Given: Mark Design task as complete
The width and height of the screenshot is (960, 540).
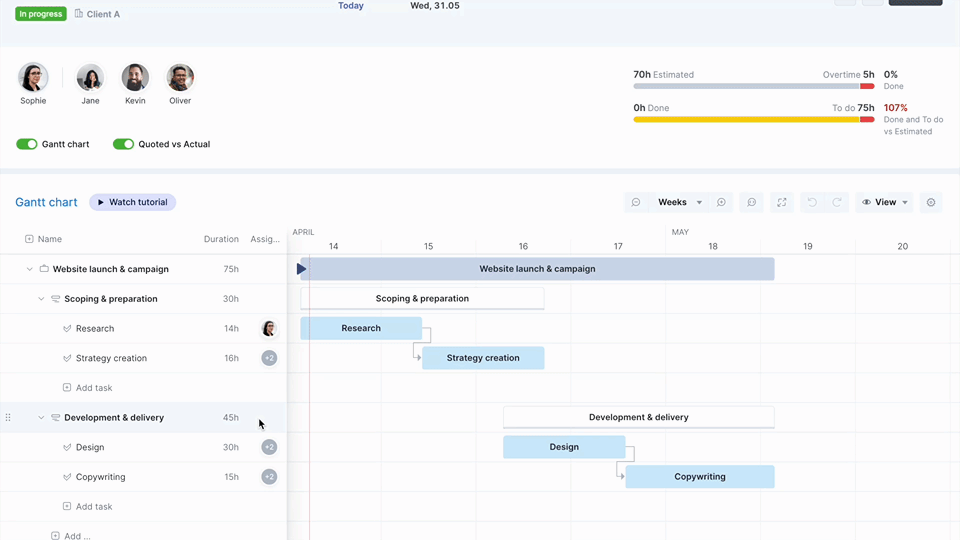Looking at the screenshot, I should tap(67, 448).
